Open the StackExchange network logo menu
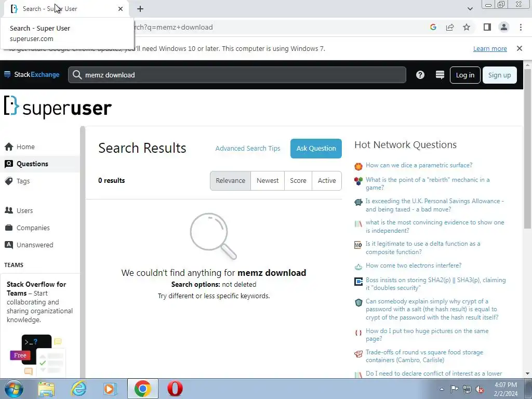Image resolution: width=532 pixels, height=399 pixels. tap(32, 75)
